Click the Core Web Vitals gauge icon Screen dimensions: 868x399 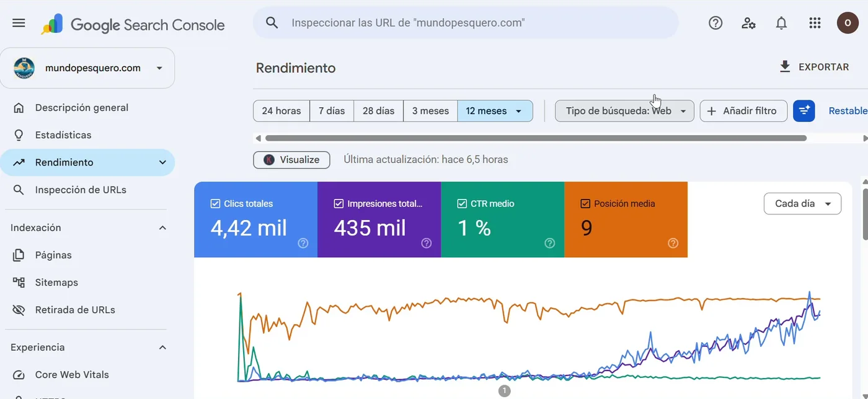click(19, 375)
